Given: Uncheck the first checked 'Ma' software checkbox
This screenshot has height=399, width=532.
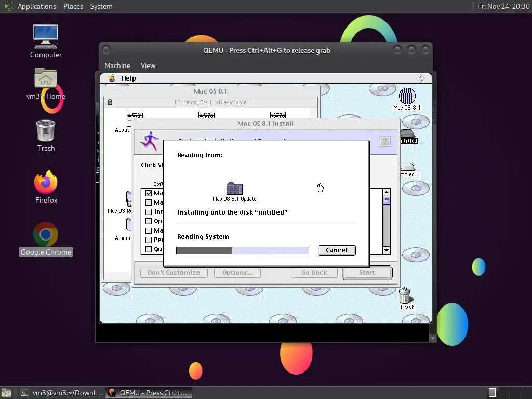Looking at the screenshot, I should (x=149, y=193).
